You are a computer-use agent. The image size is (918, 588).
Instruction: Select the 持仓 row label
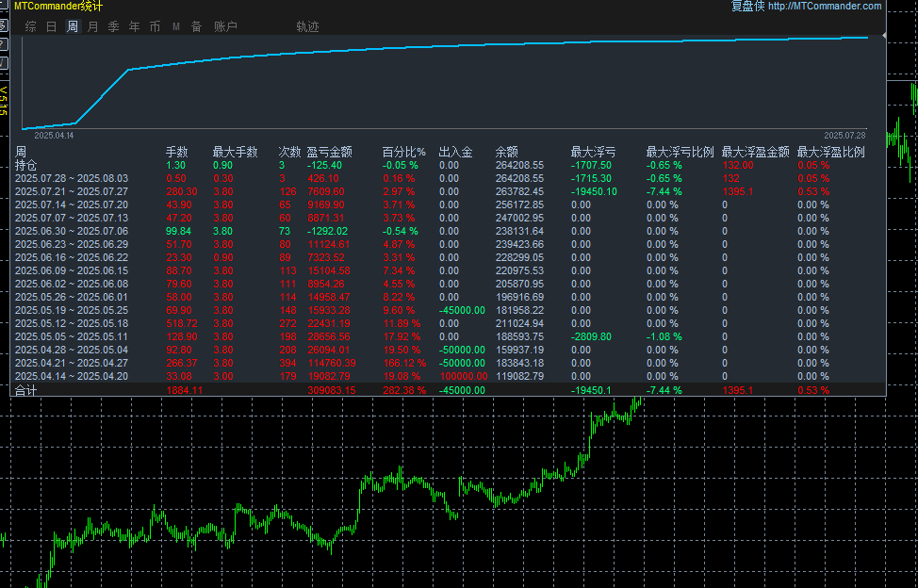pos(25,165)
